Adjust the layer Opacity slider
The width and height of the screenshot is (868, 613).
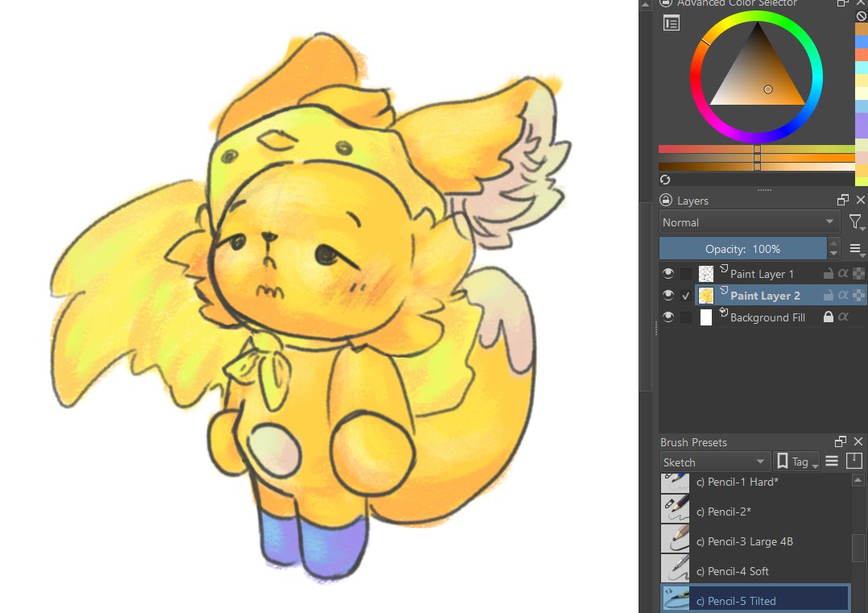point(743,249)
